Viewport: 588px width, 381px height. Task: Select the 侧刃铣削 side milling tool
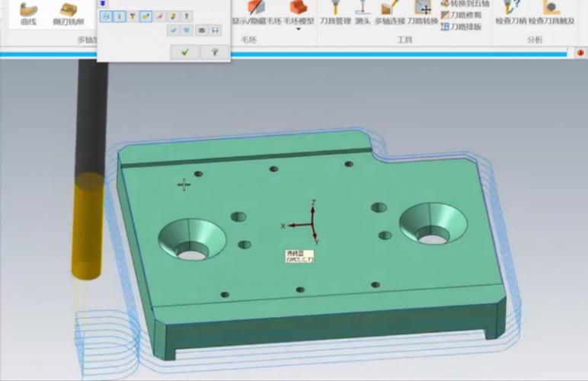tap(67, 13)
